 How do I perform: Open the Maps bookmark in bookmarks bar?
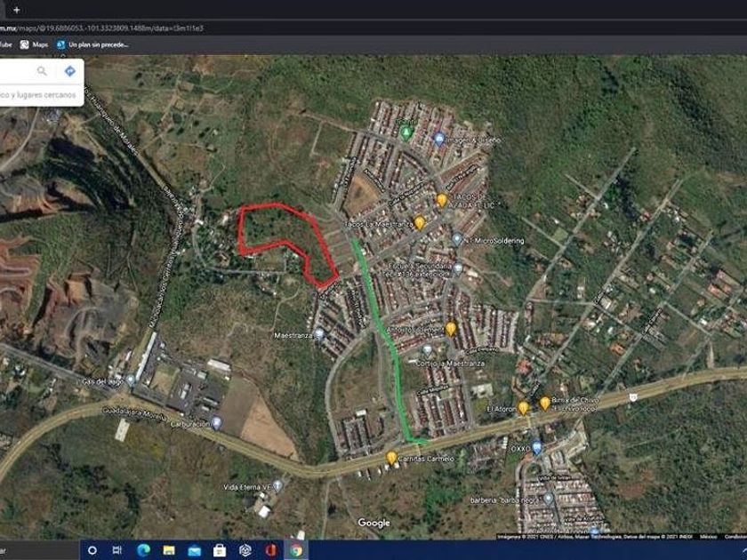click(x=34, y=44)
